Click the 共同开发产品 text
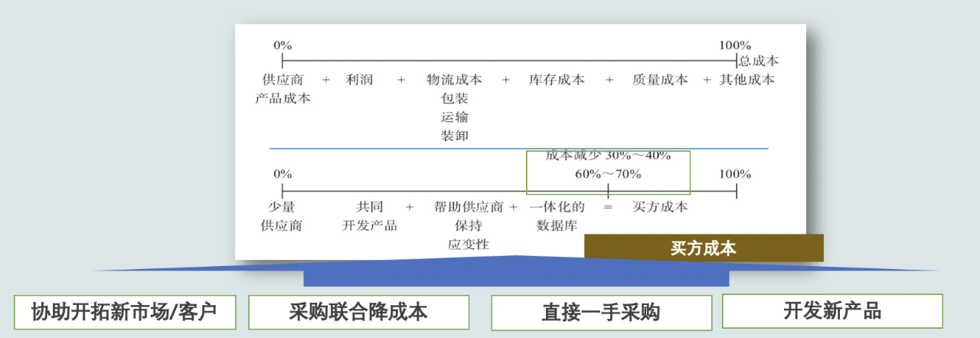 click(369, 216)
